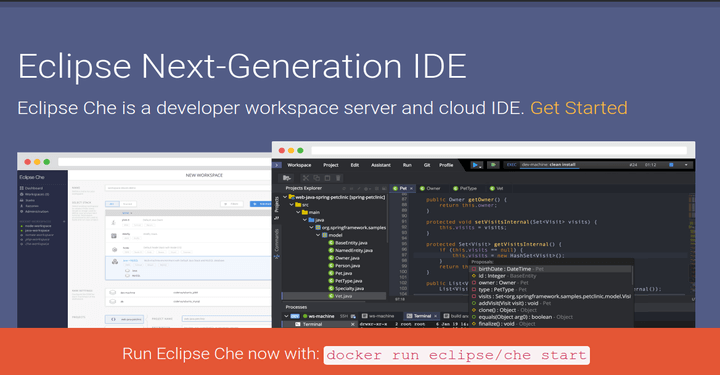The image size is (720, 375).
Task: Open the Project menu in the IDE
Action: pyautogui.click(x=331, y=165)
